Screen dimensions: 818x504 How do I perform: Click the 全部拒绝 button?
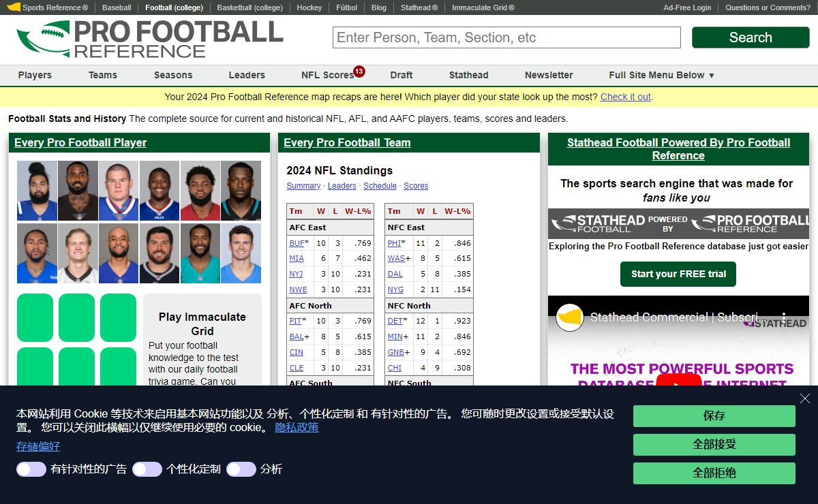pos(714,473)
